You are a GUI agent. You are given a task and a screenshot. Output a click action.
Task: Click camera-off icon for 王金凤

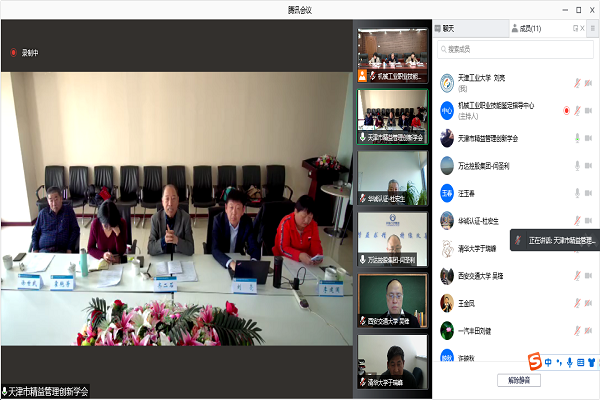pyautogui.click(x=589, y=304)
